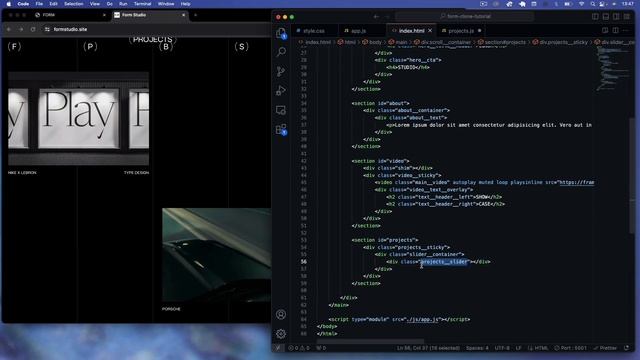Image resolution: width=640 pixels, height=360 pixels.
Task: Go back using VS Code navigation arrow
Action: point(376,17)
